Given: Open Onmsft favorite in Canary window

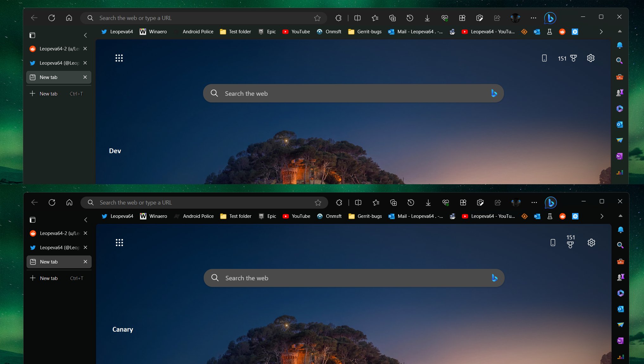Looking at the screenshot, I should pyautogui.click(x=329, y=216).
